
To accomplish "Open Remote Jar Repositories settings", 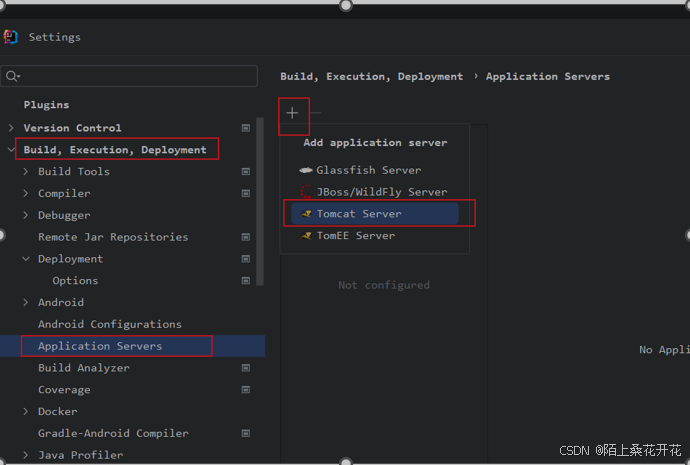I will click(x=113, y=237).
